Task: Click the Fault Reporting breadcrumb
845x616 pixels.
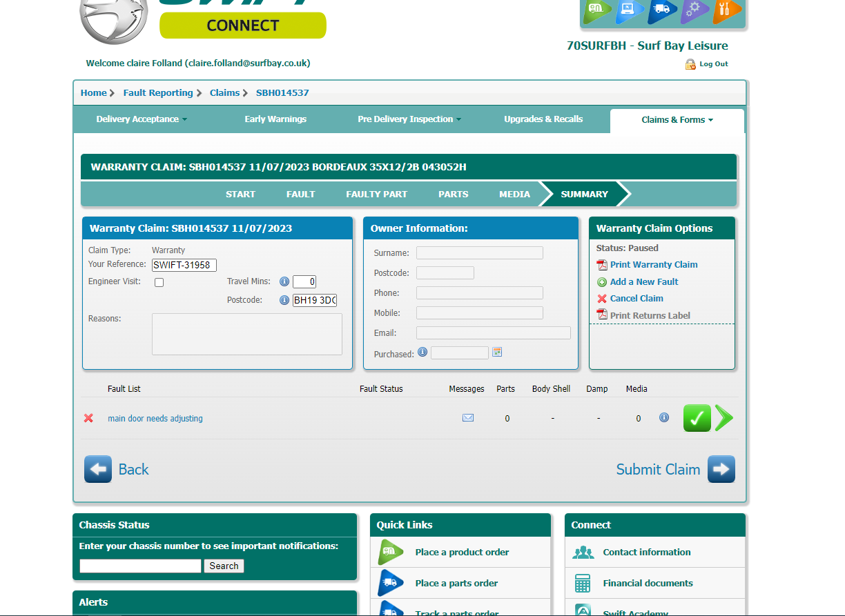Action: (x=158, y=92)
